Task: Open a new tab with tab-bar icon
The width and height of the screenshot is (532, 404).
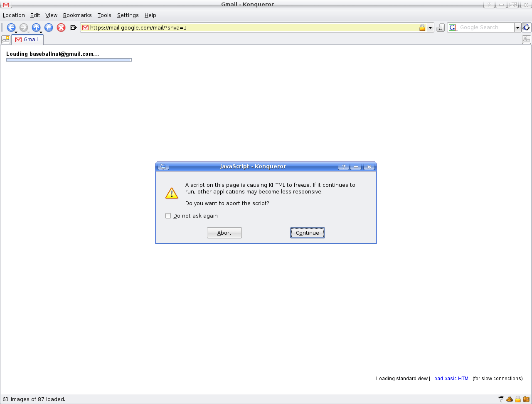Action: coord(6,40)
